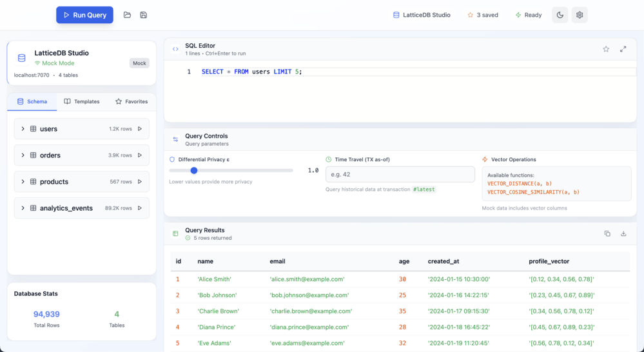Toggle dark mode with the moon icon
Viewport: 644px width, 352px height.
[560, 15]
